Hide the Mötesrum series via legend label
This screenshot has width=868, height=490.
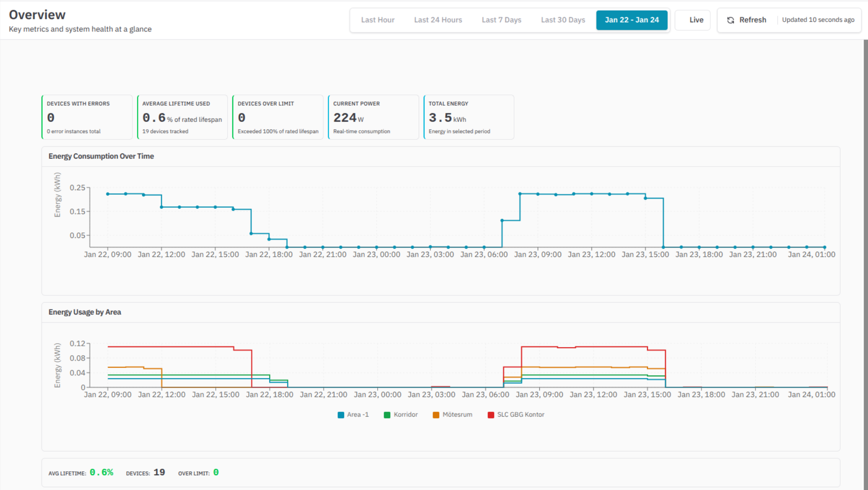point(457,415)
